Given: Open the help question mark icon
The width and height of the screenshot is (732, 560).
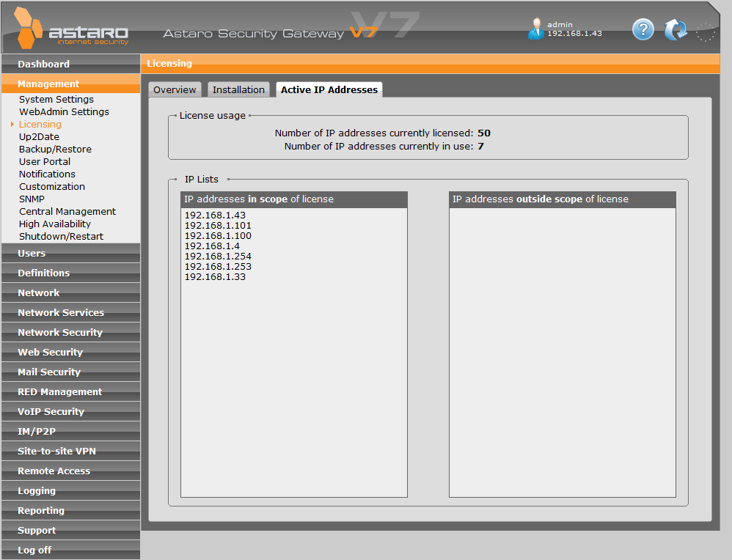Looking at the screenshot, I should pos(643,30).
